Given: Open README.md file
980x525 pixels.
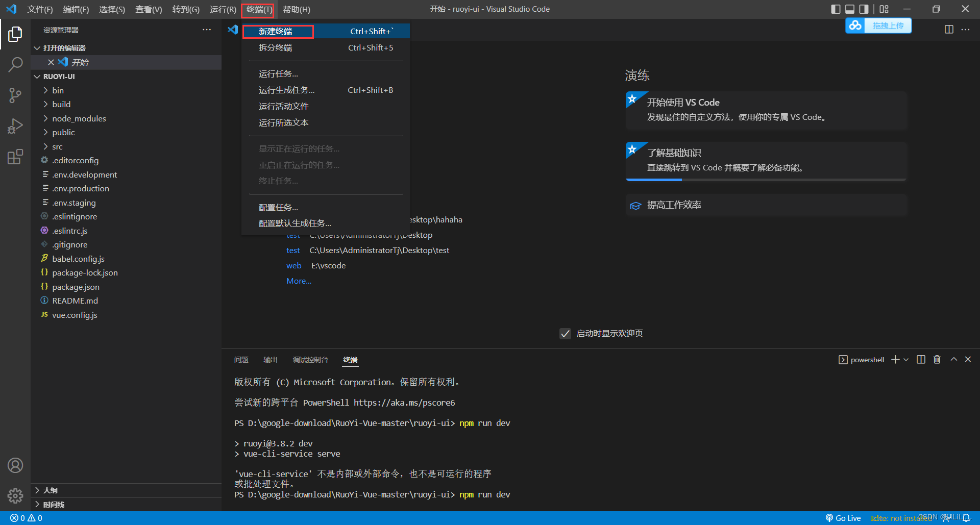Looking at the screenshot, I should [x=126, y=301].
